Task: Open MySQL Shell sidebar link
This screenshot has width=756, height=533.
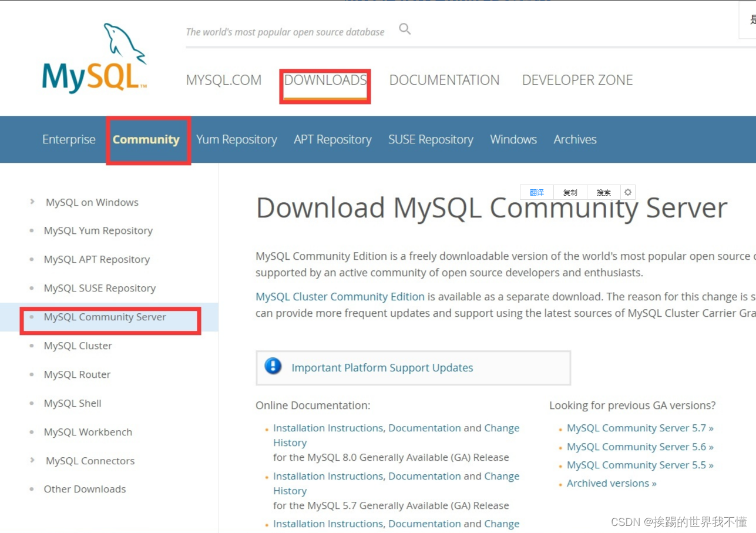Action: 73,403
